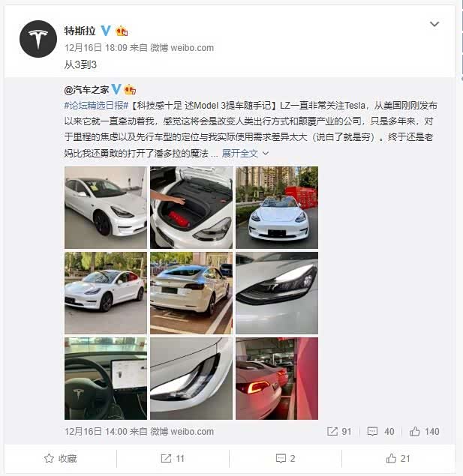Open thumbnail of red taillight in garage
Viewport: 463px width, 476px height.
coord(277,379)
